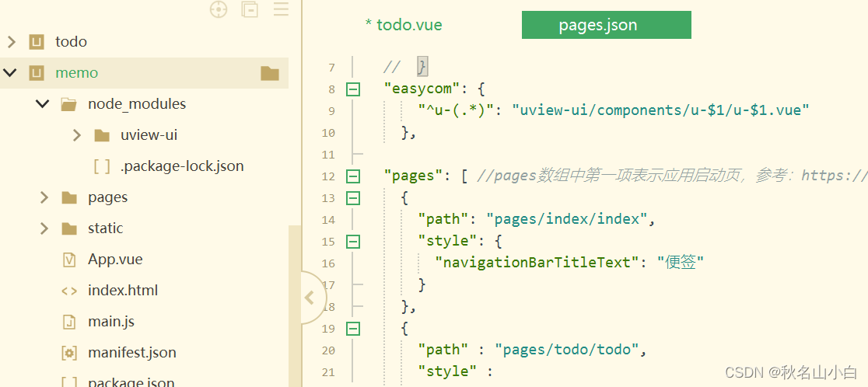Click the commented brace on line 7
The width and height of the screenshot is (868, 387).
click(x=422, y=67)
